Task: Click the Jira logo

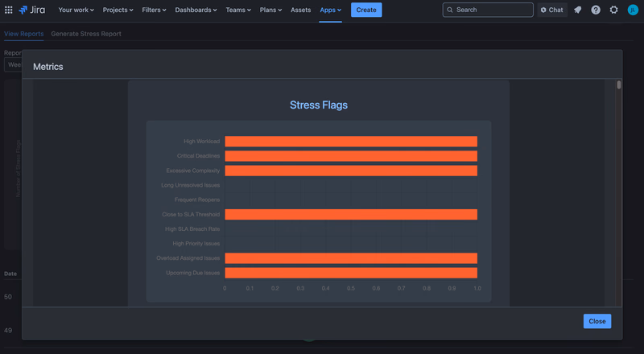Action: (x=32, y=10)
